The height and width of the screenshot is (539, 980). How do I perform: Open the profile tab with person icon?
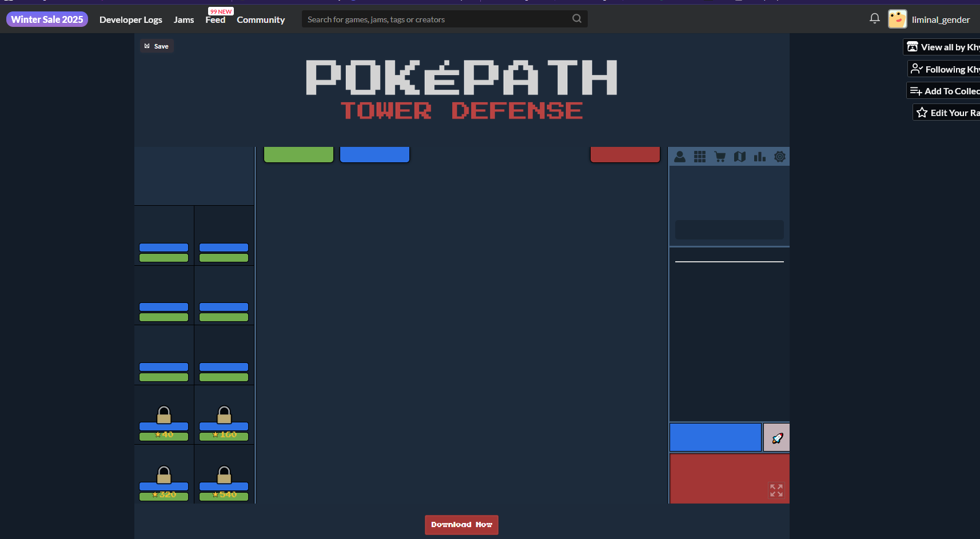(x=680, y=157)
